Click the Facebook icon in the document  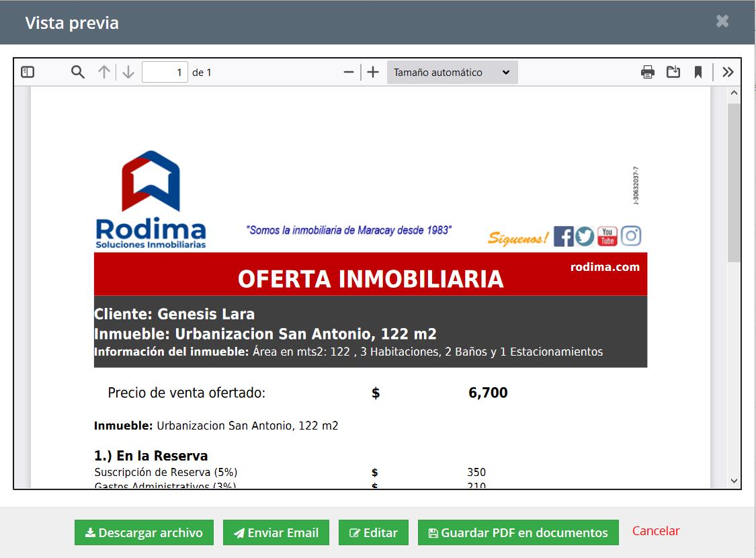[563, 237]
